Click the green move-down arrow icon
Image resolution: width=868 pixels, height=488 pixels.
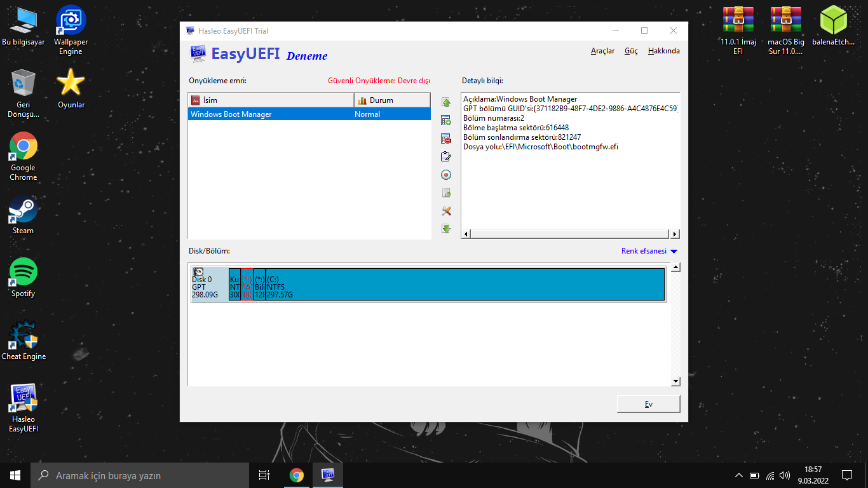(x=446, y=229)
